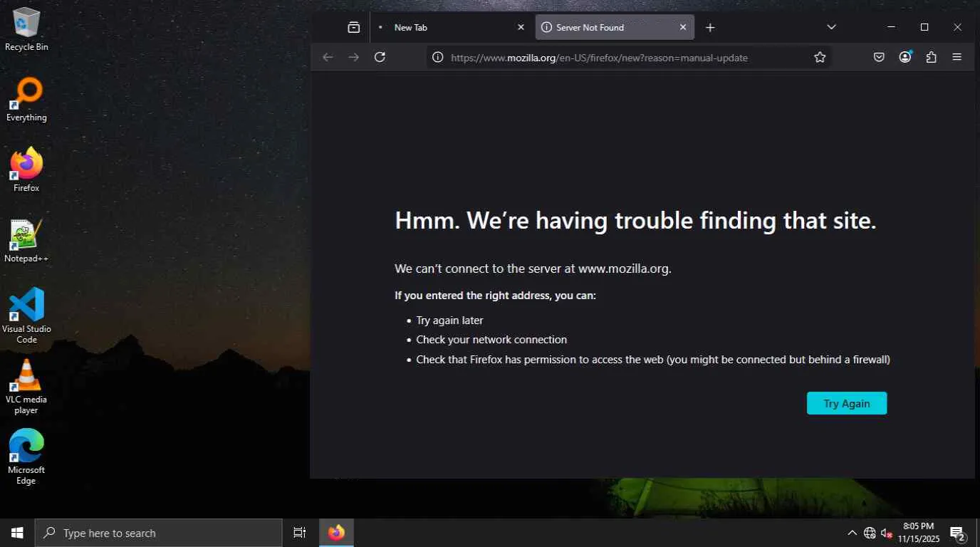This screenshot has width=980, height=547.
Task: Select the Firefox desktop shortcut
Action: click(x=26, y=170)
